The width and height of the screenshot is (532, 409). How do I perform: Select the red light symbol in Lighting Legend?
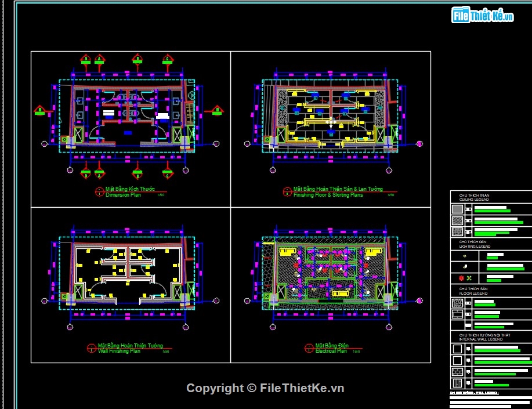pyautogui.click(x=461, y=279)
